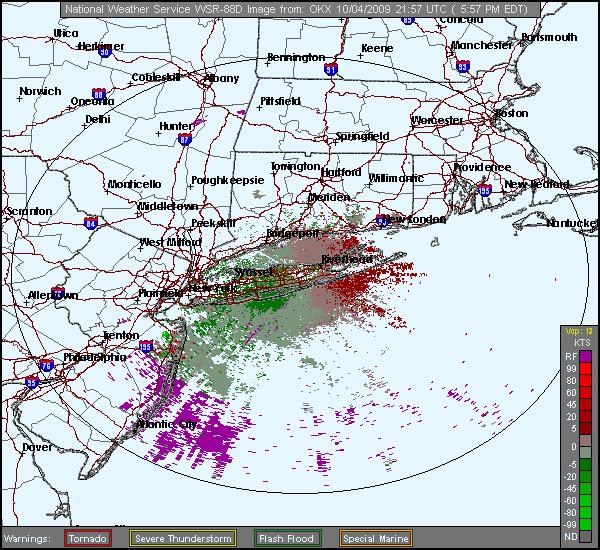This screenshot has height=550, width=600.
Task: Click the Delhi city label
Action: coord(98,119)
